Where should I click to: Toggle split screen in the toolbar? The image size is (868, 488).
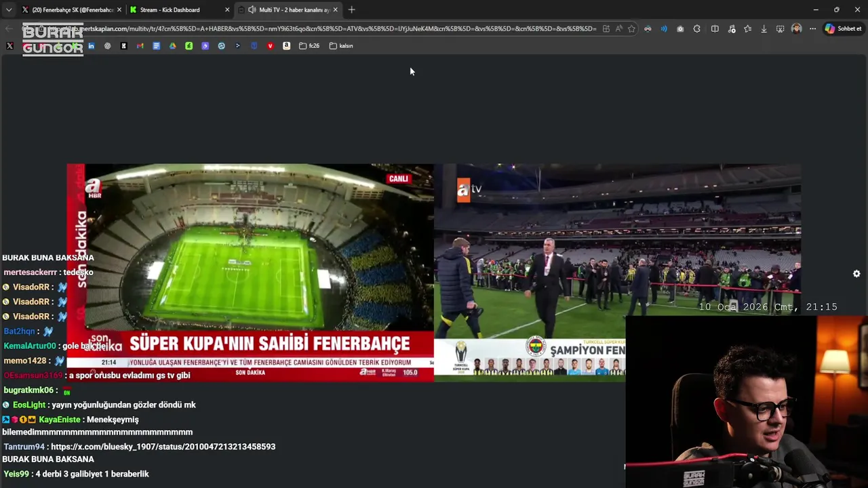coord(715,28)
